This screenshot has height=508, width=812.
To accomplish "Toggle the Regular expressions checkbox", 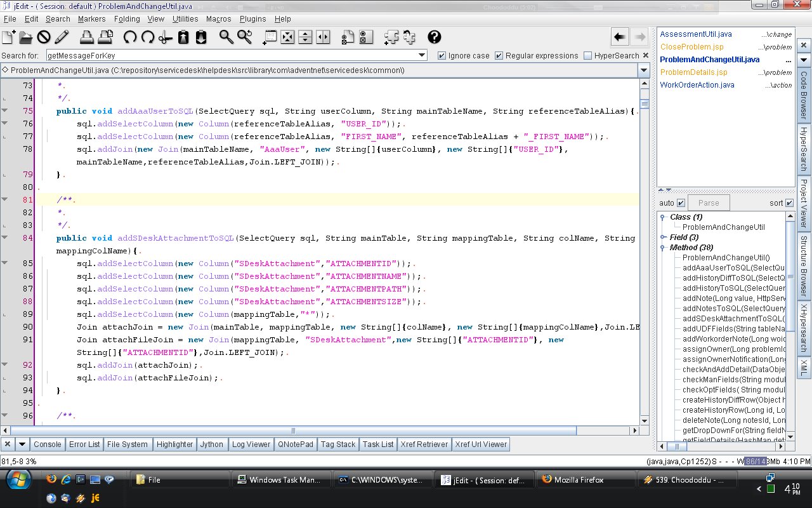I will tap(499, 55).
